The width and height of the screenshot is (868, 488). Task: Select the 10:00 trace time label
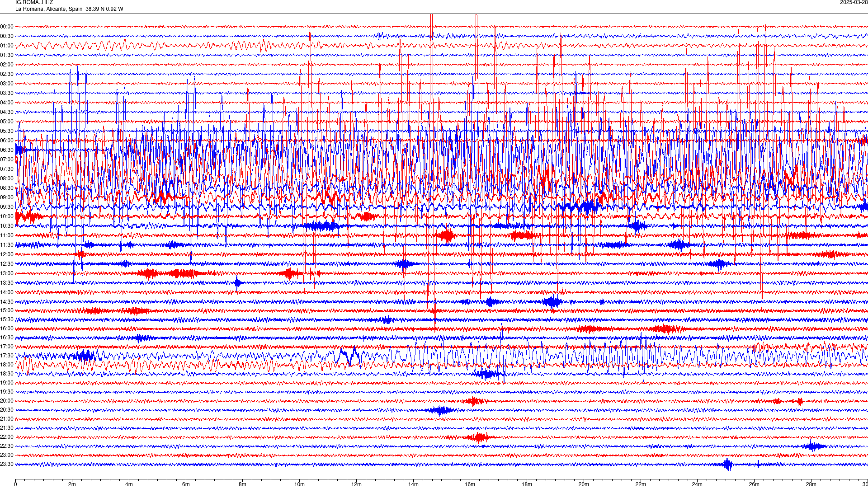[7, 216]
